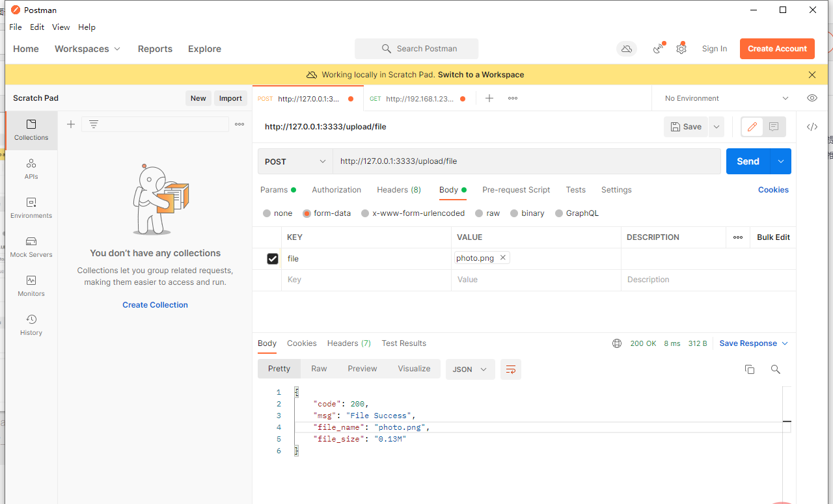Open the JSON format dropdown
The image size is (833, 504).
471,369
